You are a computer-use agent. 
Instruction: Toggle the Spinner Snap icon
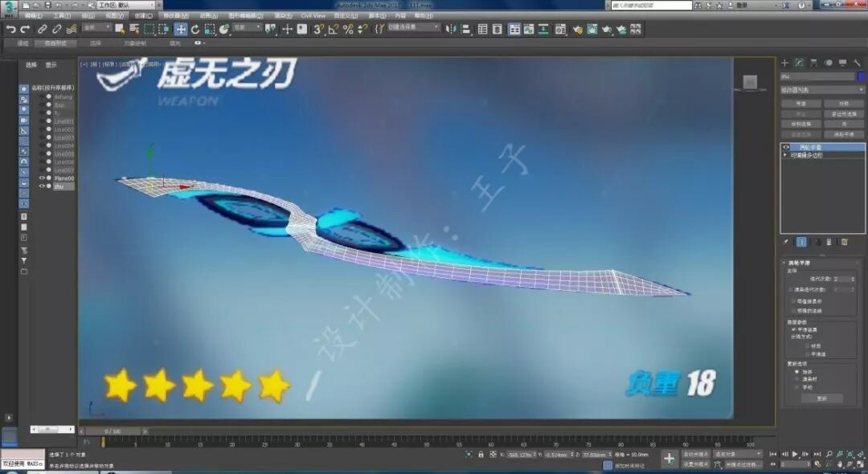pyautogui.click(x=362, y=29)
